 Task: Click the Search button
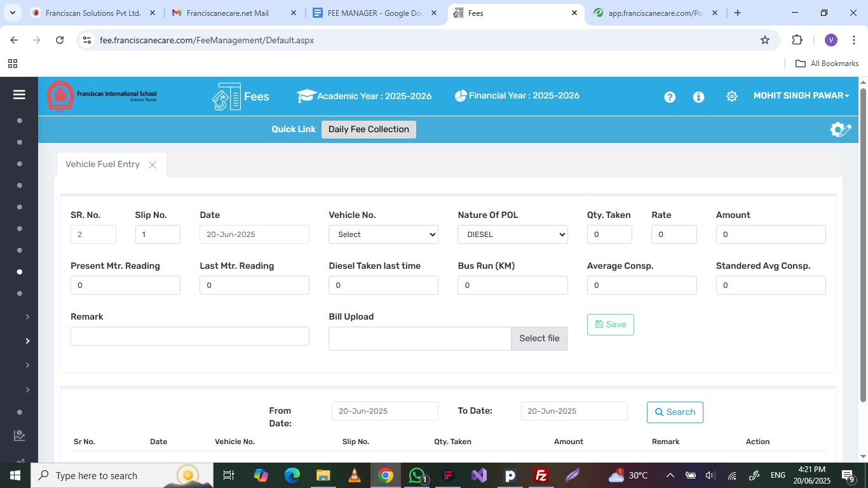coord(675,412)
